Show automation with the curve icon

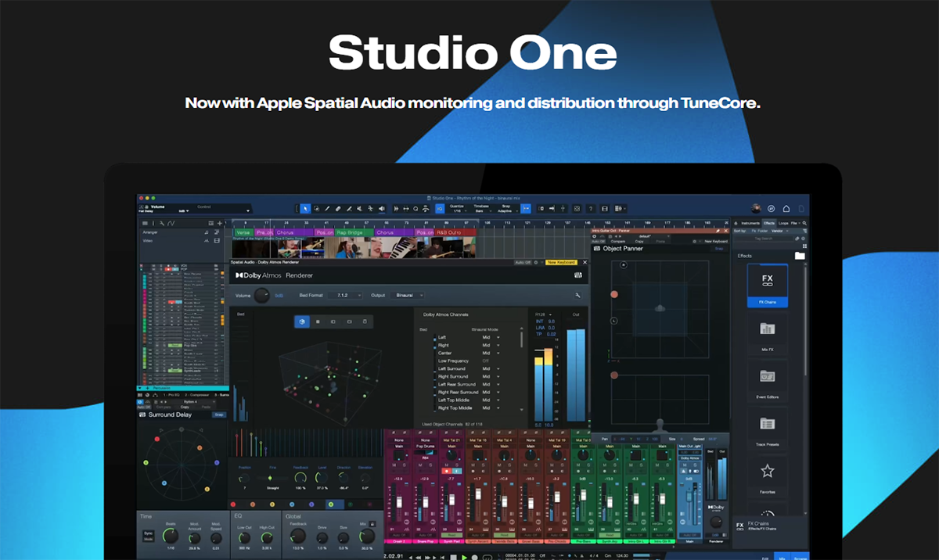point(171,223)
